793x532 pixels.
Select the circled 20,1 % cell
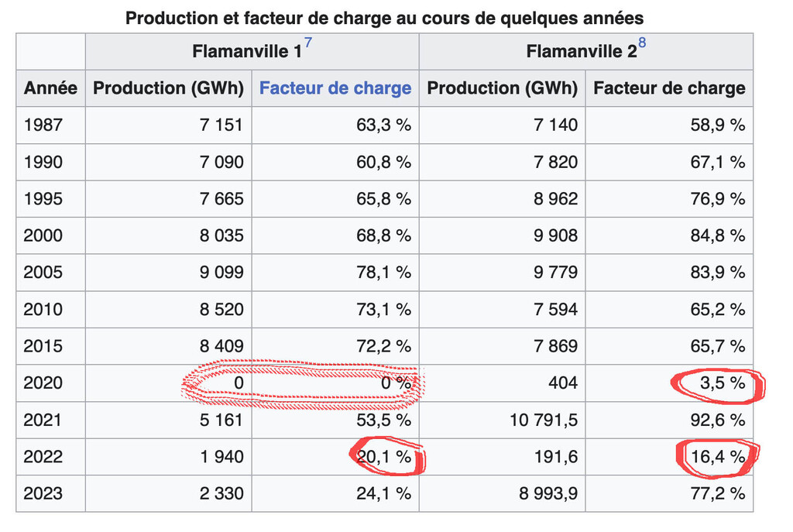(335, 457)
